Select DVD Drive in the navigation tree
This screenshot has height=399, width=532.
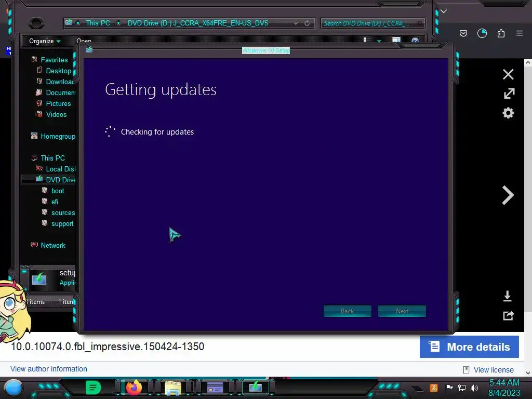(x=60, y=179)
